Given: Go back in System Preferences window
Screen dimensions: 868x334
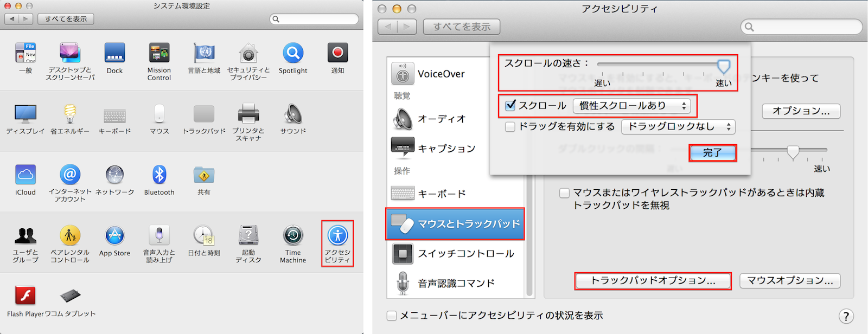Looking at the screenshot, I should pyautogui.click(x=11, y=19).
